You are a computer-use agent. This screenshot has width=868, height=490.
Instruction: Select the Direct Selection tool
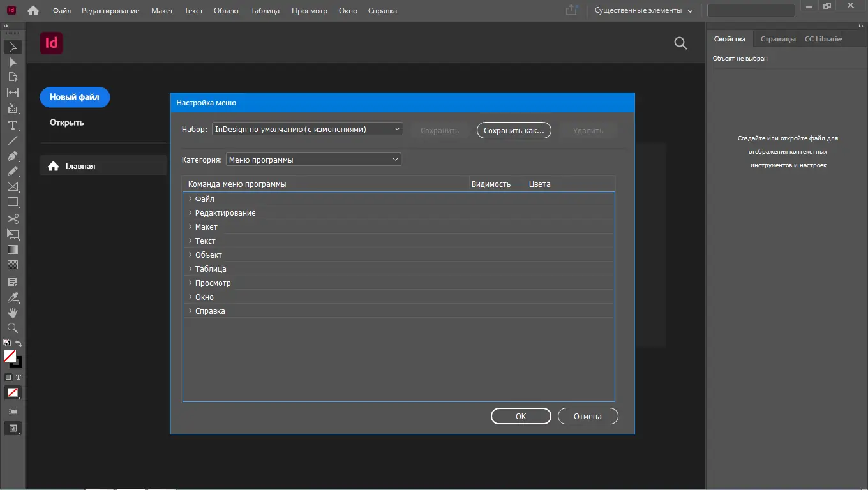pyautogui.click(x=12, y=63)
